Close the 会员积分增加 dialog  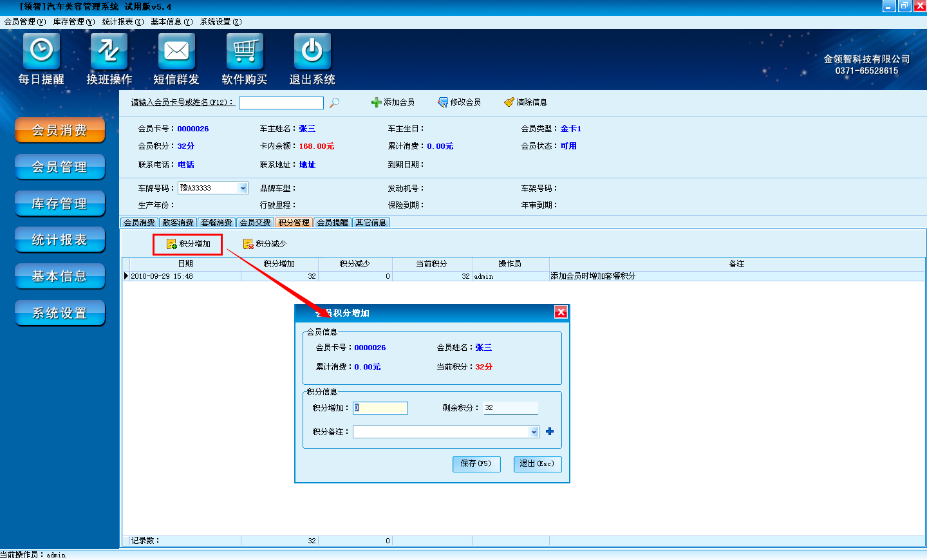click(561, 312)
